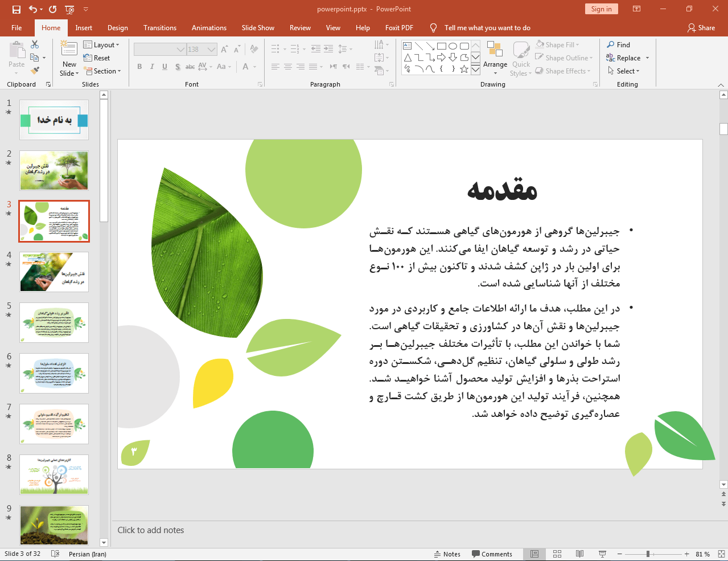Select slide 5 thumbnail

coord(54,322)
